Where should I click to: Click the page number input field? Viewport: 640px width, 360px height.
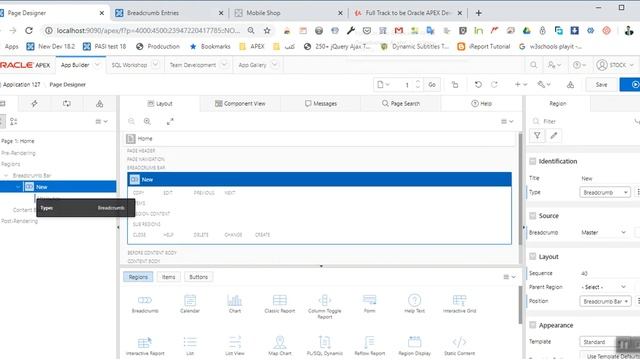(407, 84)
